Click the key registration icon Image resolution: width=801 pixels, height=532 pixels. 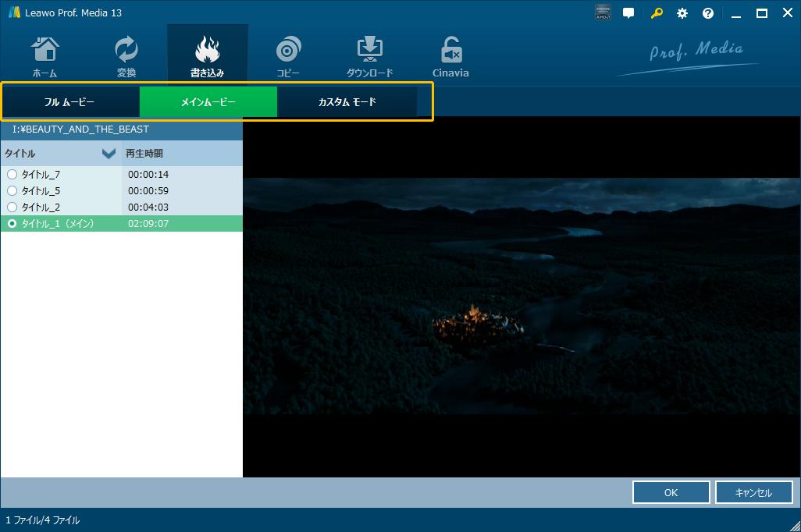658,13
